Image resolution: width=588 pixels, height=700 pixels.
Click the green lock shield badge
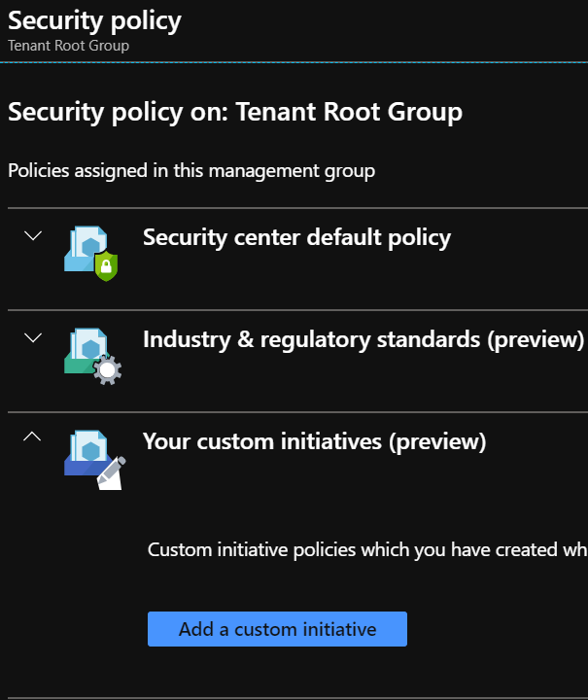click(106, 266)
